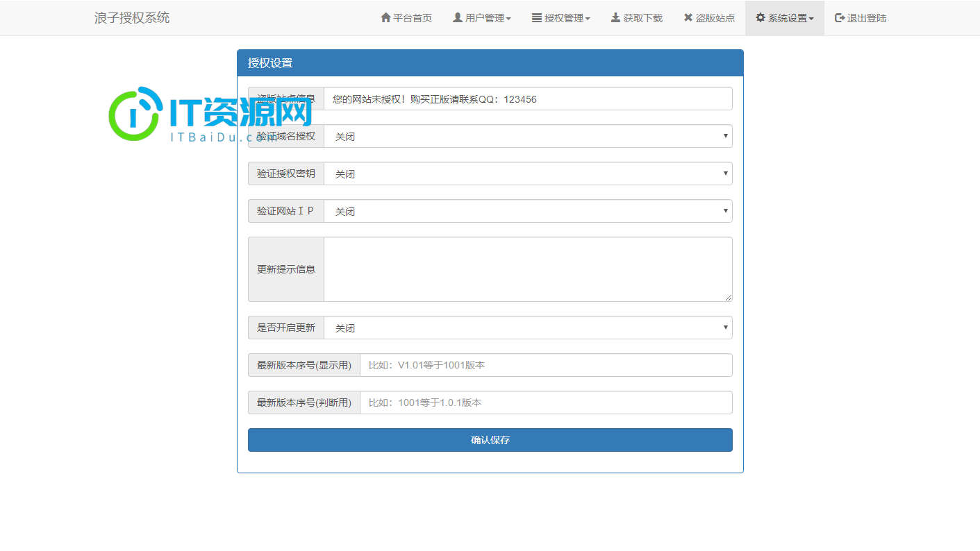Click the download icon in 获取下载

click(615, 17)
